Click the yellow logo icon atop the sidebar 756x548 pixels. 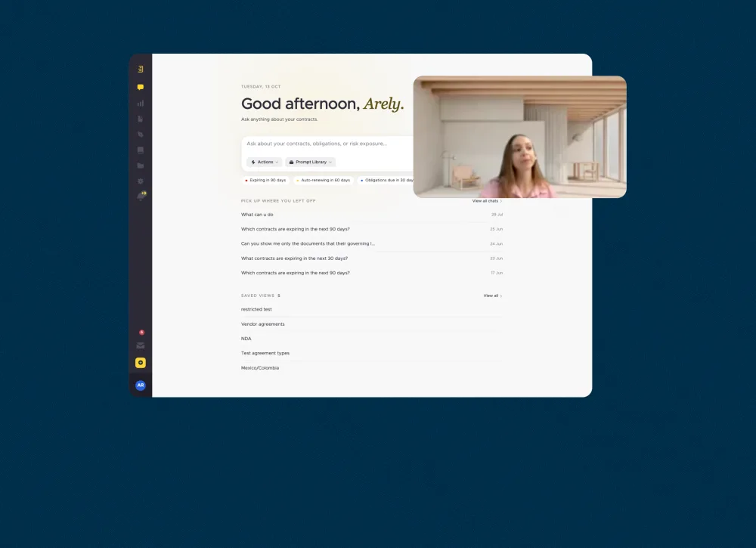click(x=141, y=70)
